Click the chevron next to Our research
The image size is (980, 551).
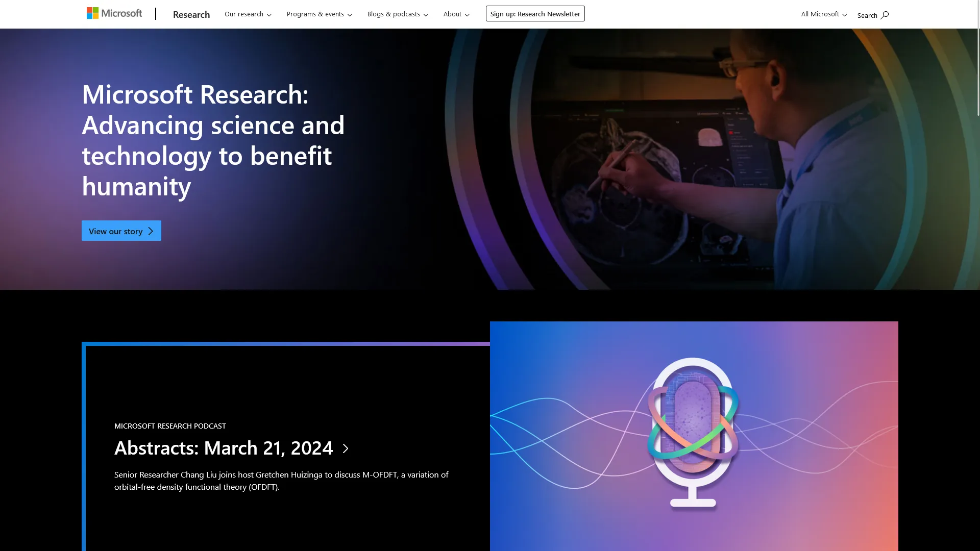[268, 15]
